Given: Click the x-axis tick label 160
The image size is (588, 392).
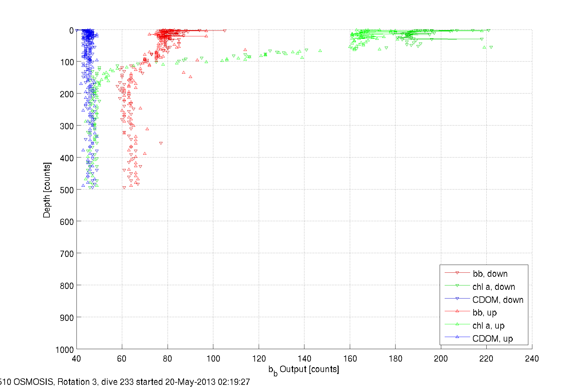Looking at the screenshot, I should pos(350,359).
